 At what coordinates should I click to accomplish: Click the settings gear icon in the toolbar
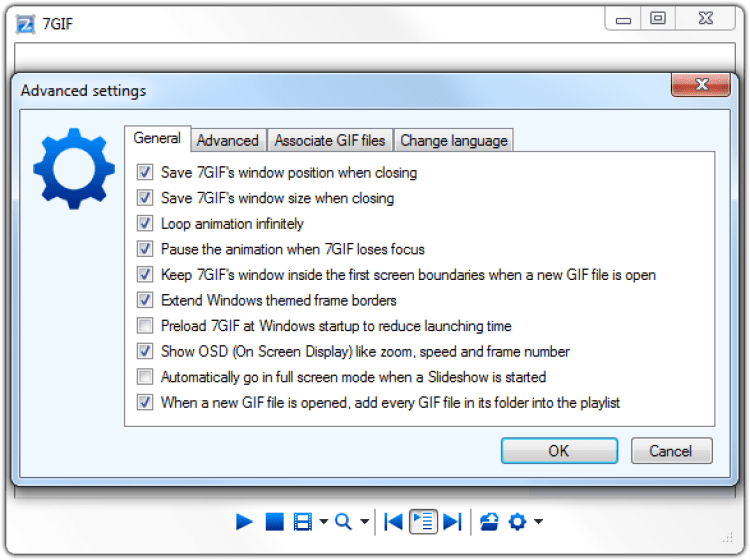[518, 522]
